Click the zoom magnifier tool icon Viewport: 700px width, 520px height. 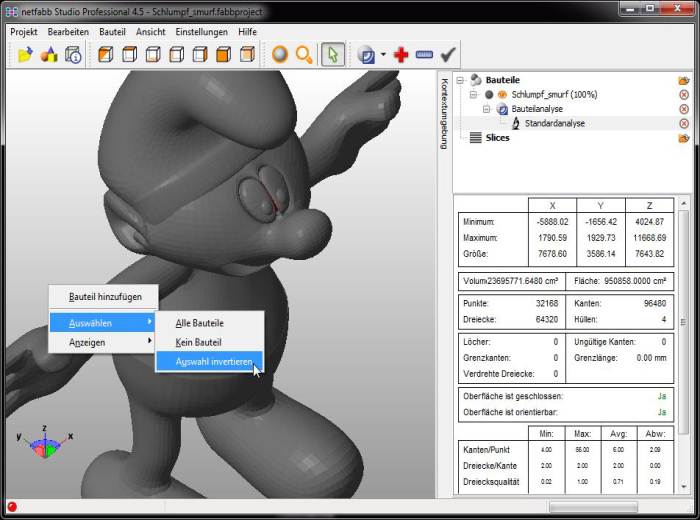pos(304,55)
